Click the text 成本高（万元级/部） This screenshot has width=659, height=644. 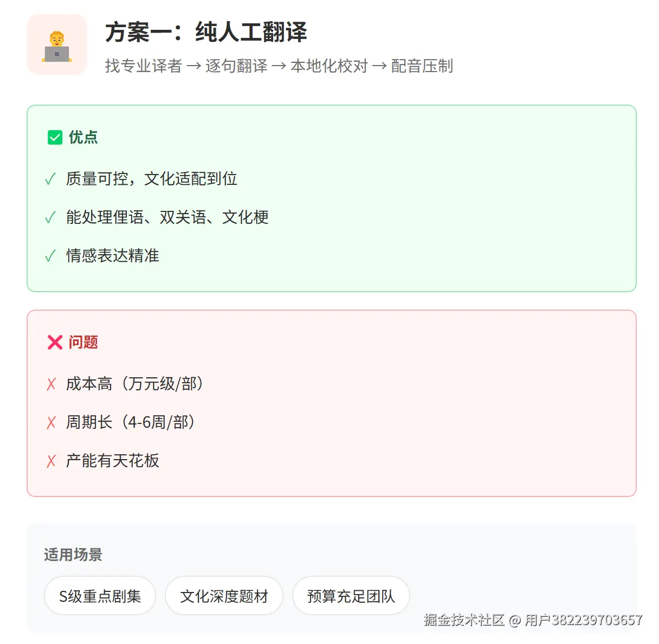click(135, 384)
